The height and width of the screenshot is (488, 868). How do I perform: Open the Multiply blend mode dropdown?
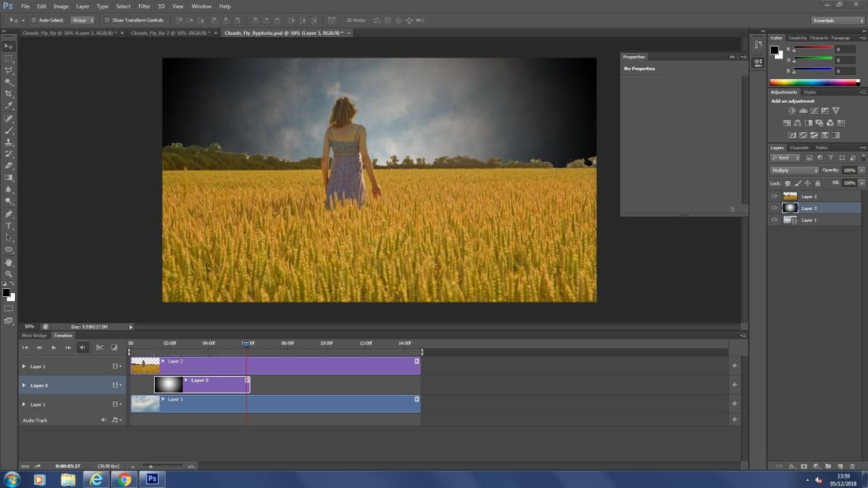pyautogui.click(x=794, y=171)
